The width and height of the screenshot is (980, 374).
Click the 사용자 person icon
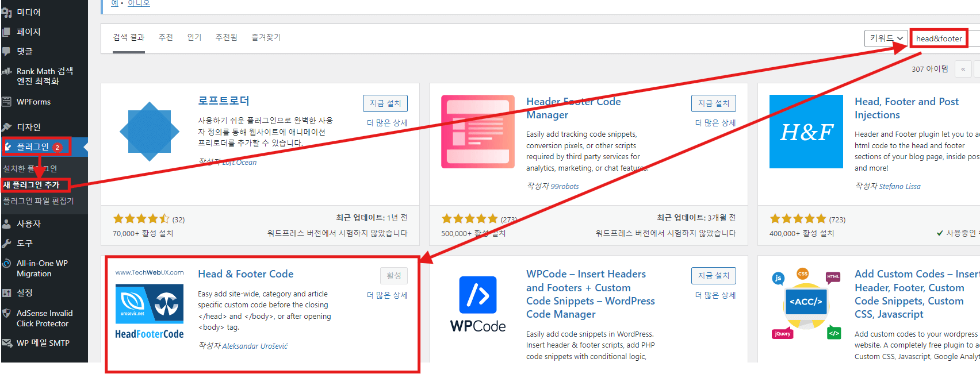pyautogui.click(x=7, y=223)
